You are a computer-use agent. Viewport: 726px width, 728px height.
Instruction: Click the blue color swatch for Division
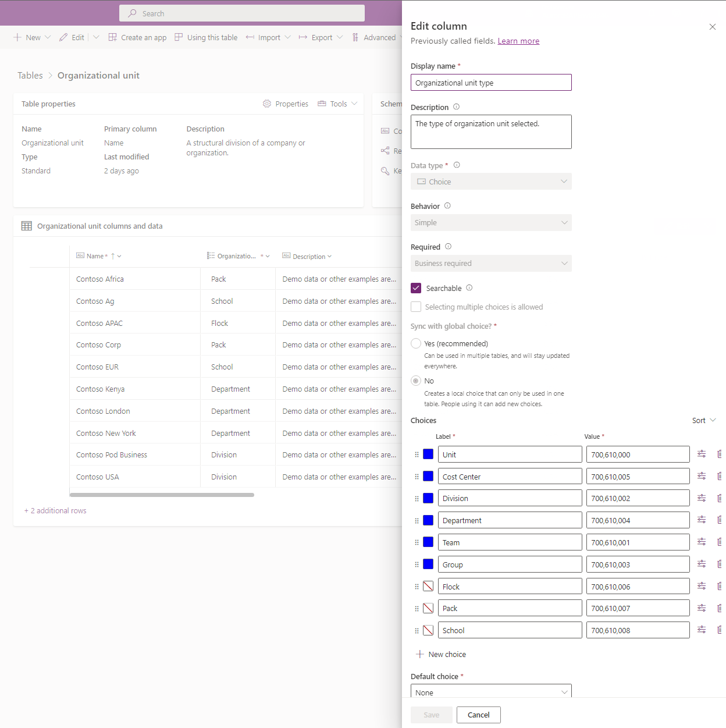point(428,498)
